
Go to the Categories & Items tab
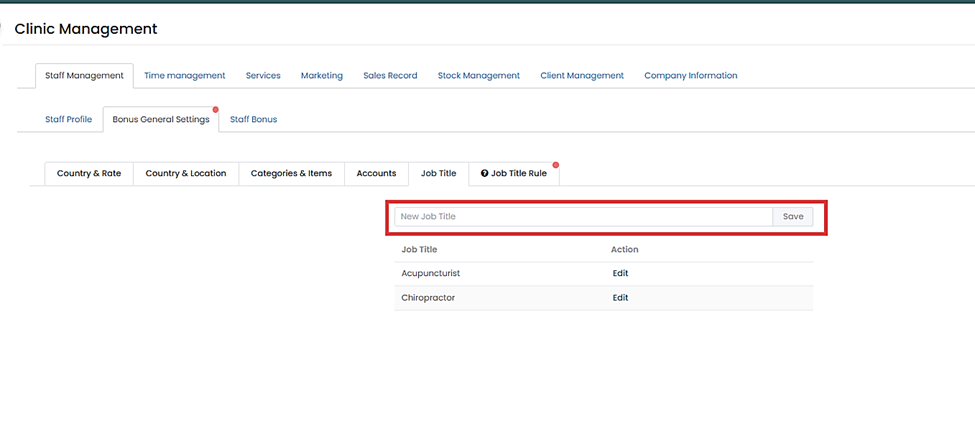[291, 174]
